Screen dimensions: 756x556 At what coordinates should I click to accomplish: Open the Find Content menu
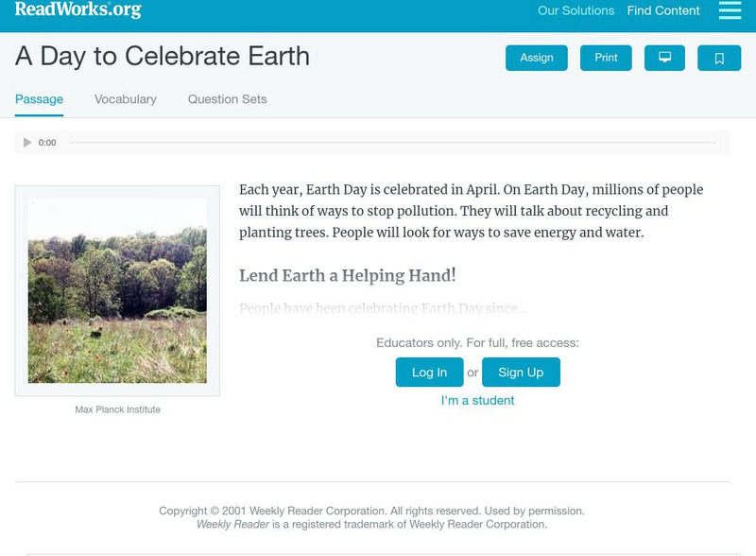coord(663,11)
